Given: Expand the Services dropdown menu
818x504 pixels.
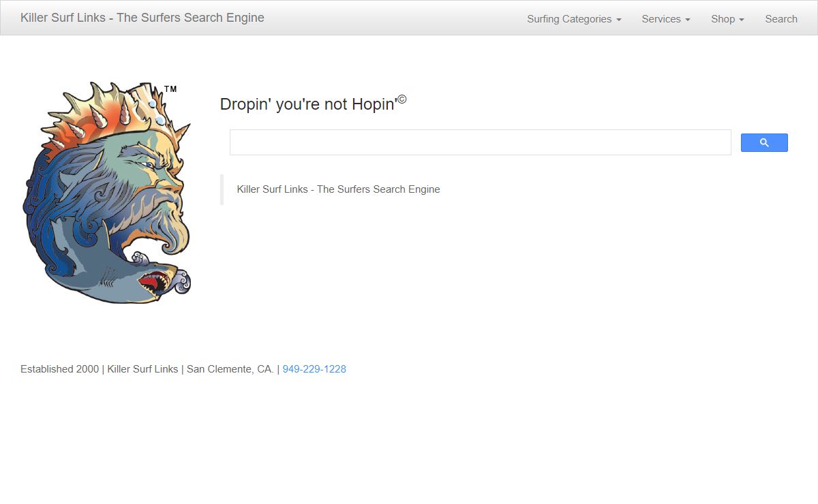Looking at the screenshot, I should [x=666, y=19].
